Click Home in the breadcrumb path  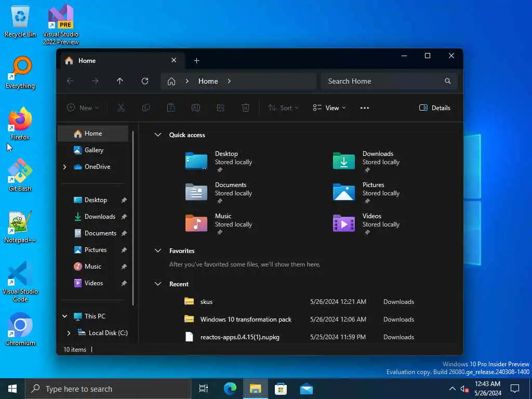coord(208,81)
